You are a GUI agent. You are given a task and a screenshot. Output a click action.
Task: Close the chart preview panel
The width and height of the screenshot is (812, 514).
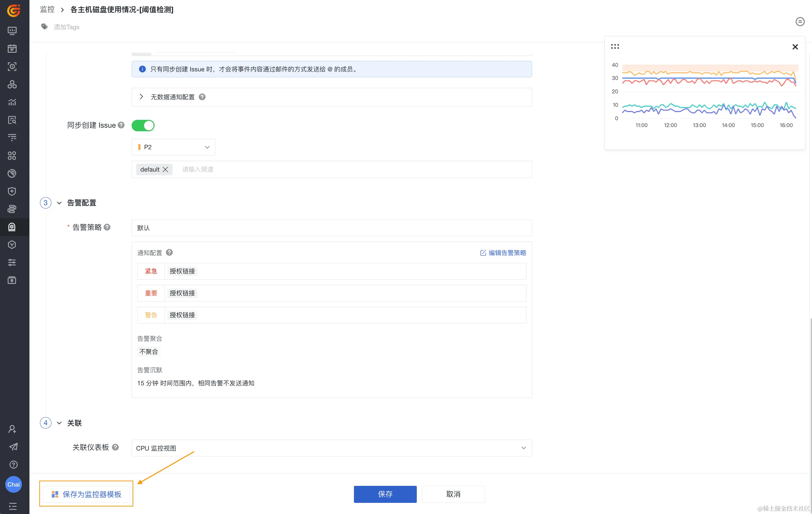coord(795,47)
